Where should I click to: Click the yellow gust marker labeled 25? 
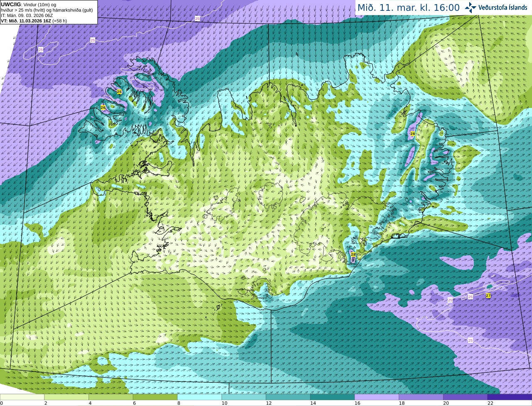(119, 92)
